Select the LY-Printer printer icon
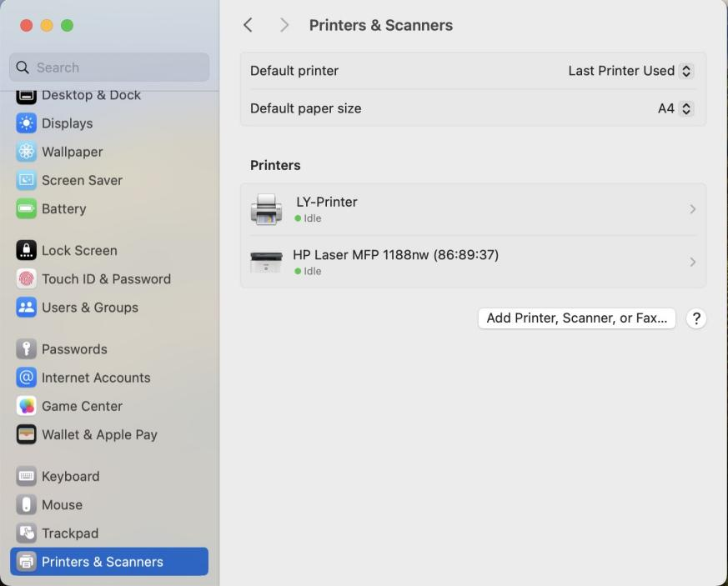This screenshot has width=728, height=586. (x=266, y=209)
